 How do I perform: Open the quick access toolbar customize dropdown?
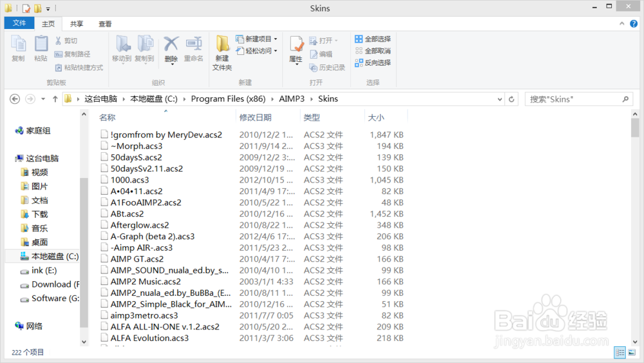point(48,8)
